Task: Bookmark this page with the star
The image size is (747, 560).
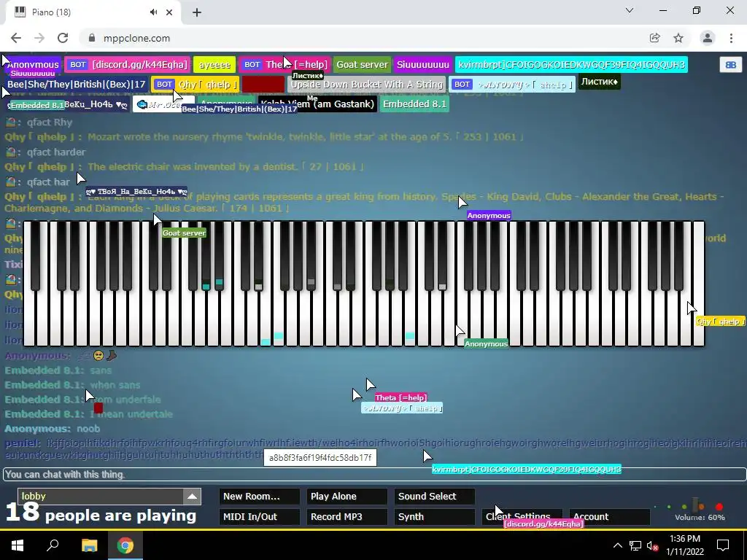Action: coord(678,38)
